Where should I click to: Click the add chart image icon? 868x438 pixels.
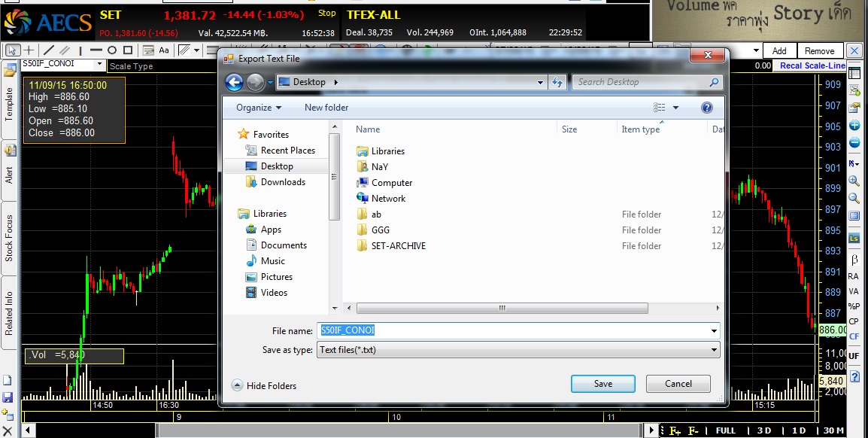tap(854, 89)
